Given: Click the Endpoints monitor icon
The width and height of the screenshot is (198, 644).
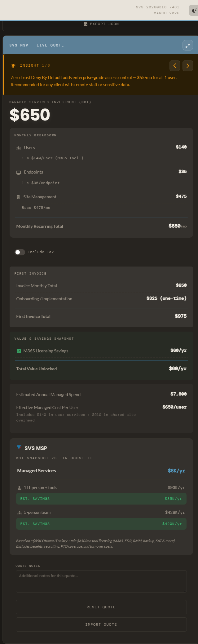Looking at the screenshot, I should [x=19, y=172].
